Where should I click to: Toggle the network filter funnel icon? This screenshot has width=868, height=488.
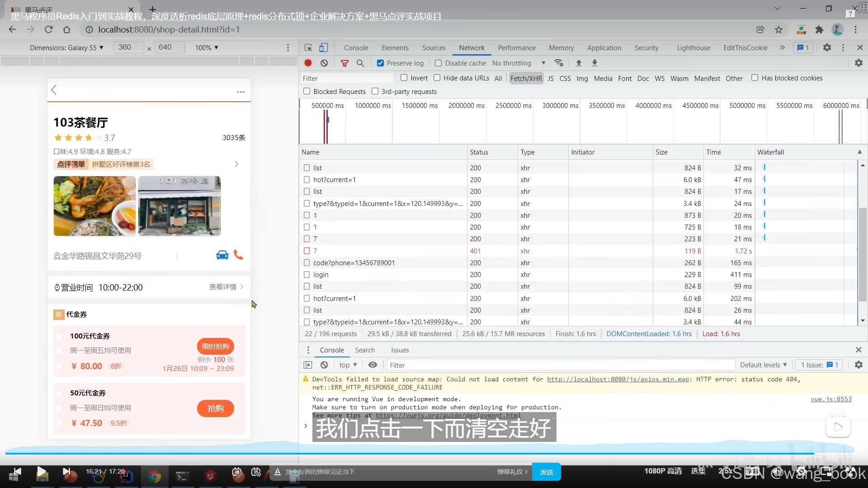click(x=344, y=63)
